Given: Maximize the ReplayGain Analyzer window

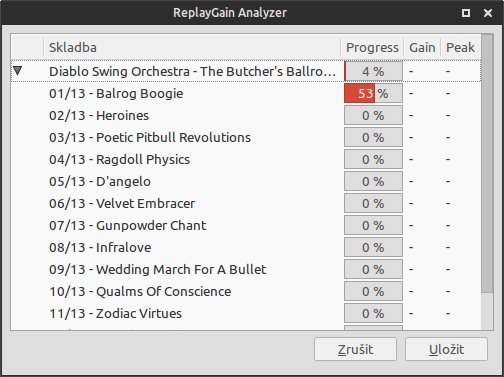Looking at the screenshot, I should tap(466, 13).
